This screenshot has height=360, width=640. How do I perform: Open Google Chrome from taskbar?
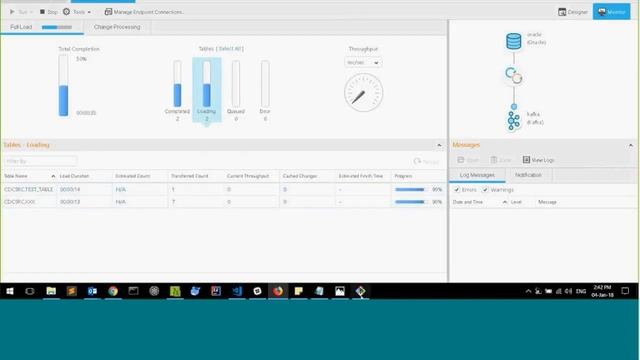(x=113, y=291)
